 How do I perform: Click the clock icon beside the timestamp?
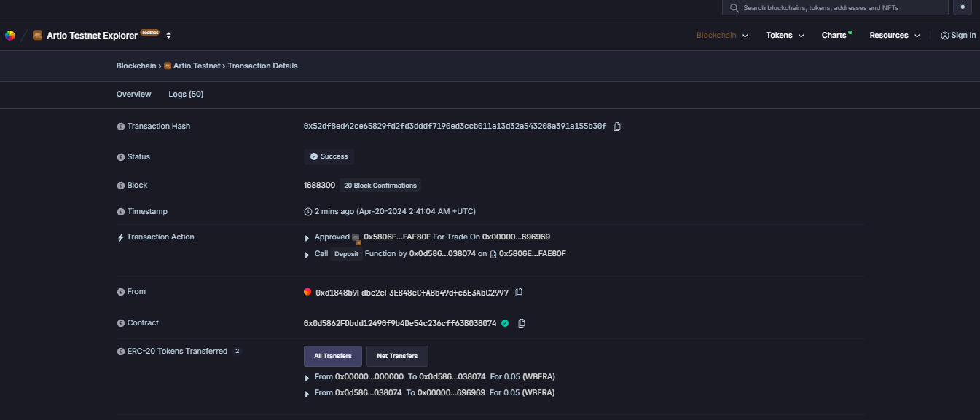point(307,212)
